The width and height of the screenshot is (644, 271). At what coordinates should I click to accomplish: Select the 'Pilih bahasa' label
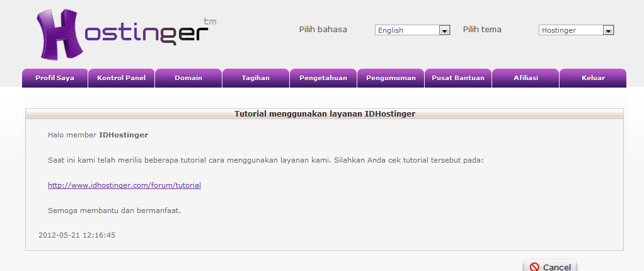(323, 30)
